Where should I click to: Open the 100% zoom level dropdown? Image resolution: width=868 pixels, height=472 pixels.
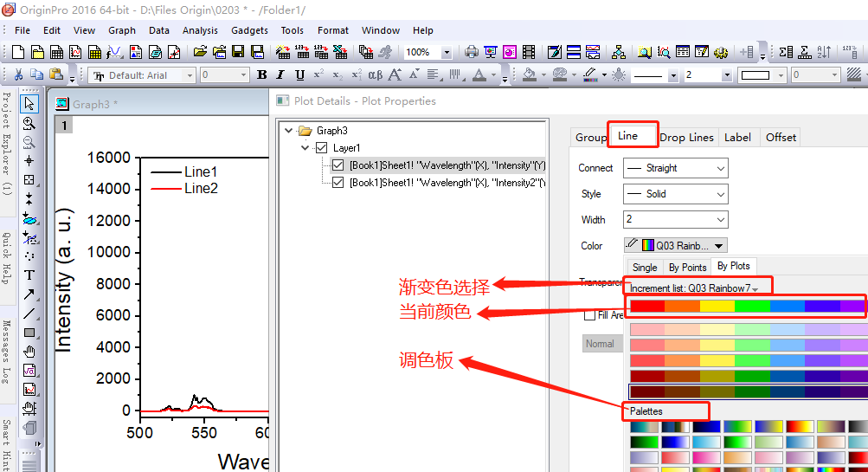click(x=428, y=52)
